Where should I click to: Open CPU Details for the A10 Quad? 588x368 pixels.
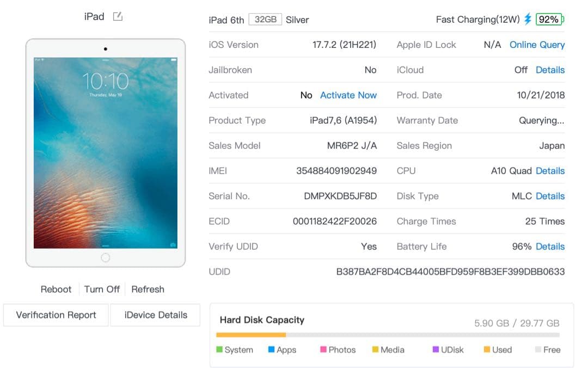point(550,171)
